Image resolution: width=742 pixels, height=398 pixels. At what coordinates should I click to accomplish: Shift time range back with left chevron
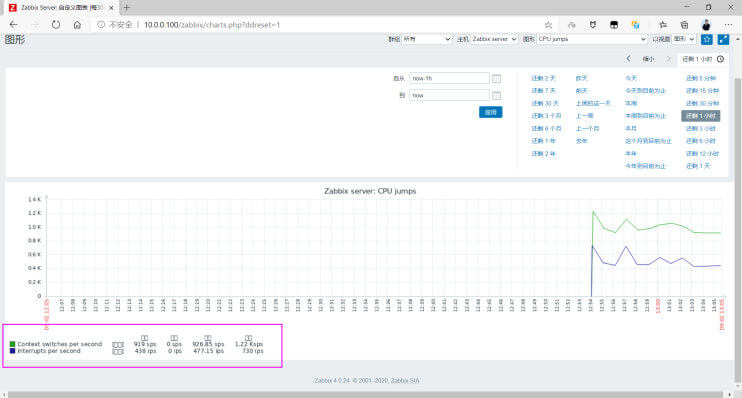pyautogui.click(x=628, y=59)
